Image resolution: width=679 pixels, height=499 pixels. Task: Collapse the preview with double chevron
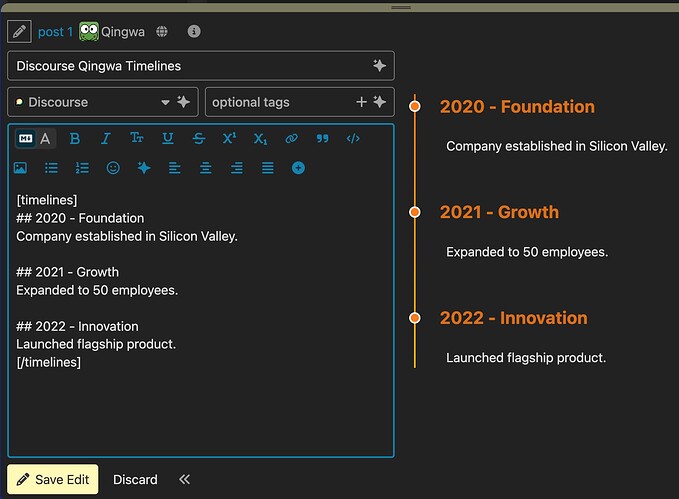click(184, 479)
